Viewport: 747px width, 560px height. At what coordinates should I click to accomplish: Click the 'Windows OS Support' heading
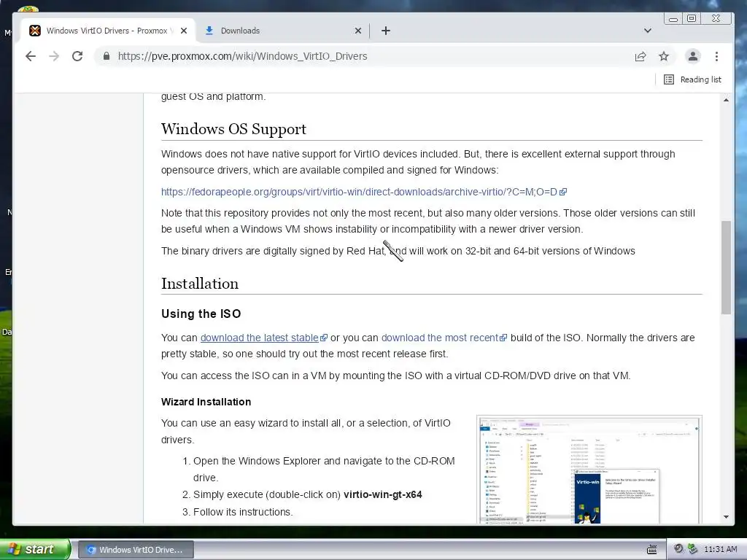[233, 129]
